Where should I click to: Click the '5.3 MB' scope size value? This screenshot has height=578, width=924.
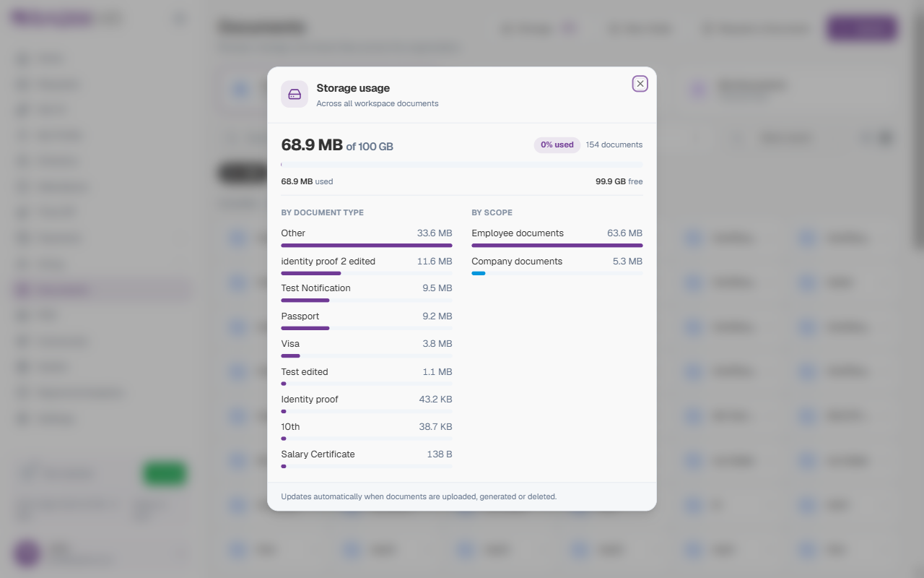[628, 262]
